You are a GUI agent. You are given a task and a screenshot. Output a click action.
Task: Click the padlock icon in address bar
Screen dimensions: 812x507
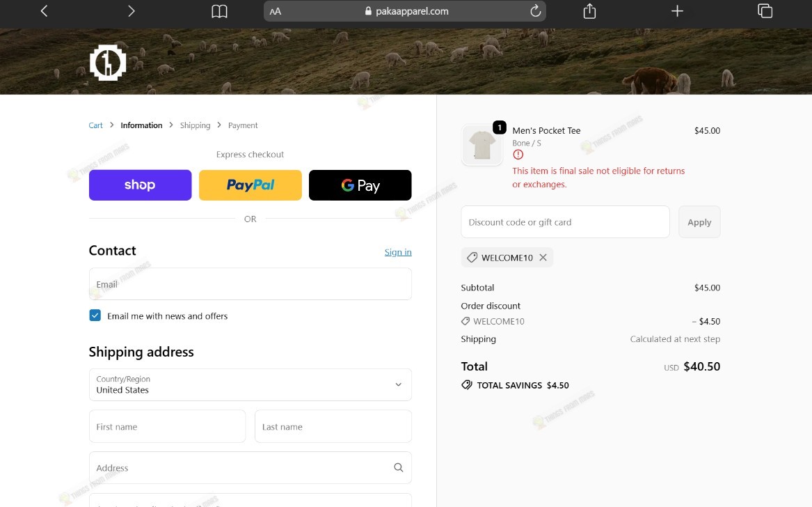pos(368,11)
